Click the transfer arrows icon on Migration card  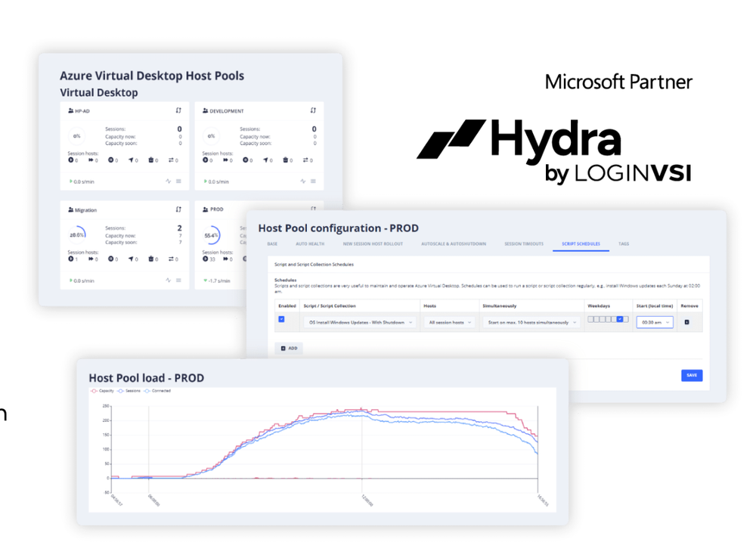pos(171,259)
